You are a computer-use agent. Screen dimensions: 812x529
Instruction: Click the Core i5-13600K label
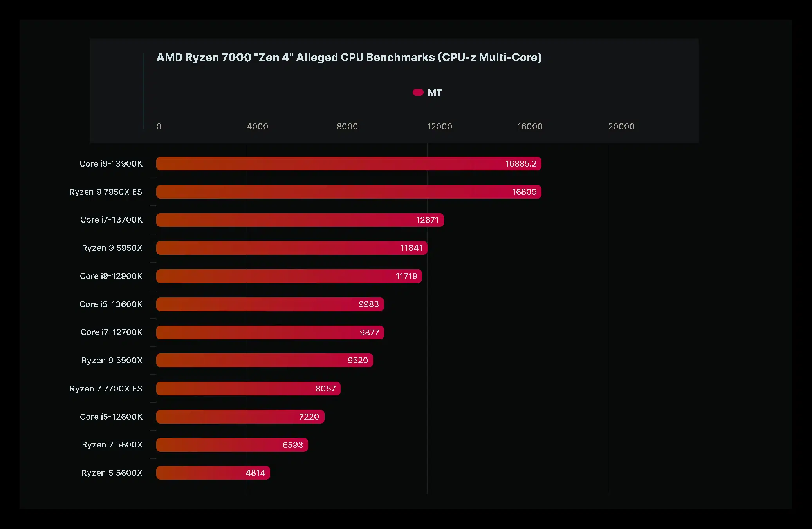pos(111,304)
